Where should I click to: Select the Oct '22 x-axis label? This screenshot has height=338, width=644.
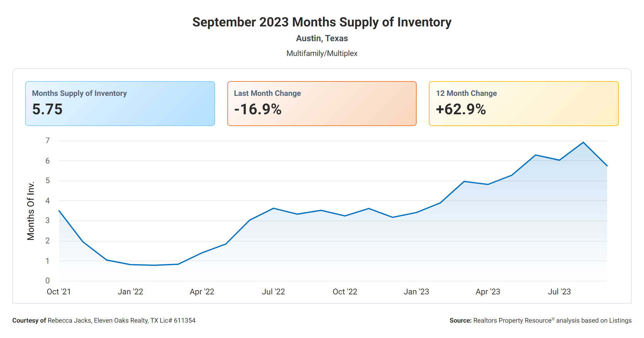345,292
